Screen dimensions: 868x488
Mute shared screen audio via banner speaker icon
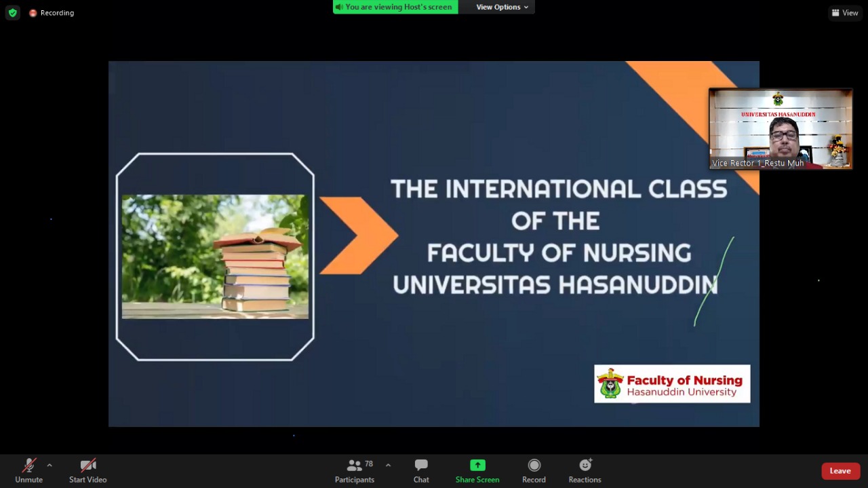[x=340, y=7]
